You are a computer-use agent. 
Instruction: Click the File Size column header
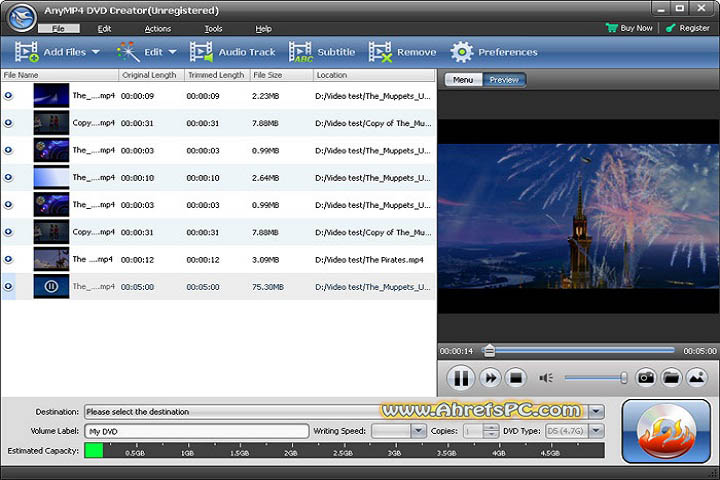point(281,75)
